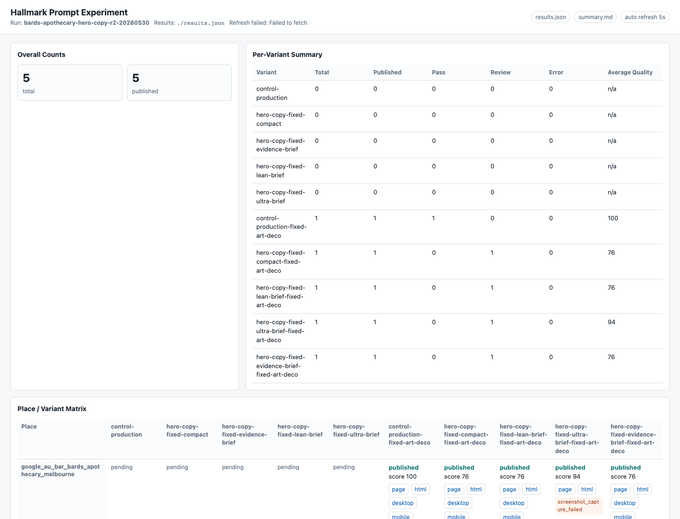Click the screenshot_capture_failed badge
The height and width of the screenshot is (519, 680).
[579, 506]
